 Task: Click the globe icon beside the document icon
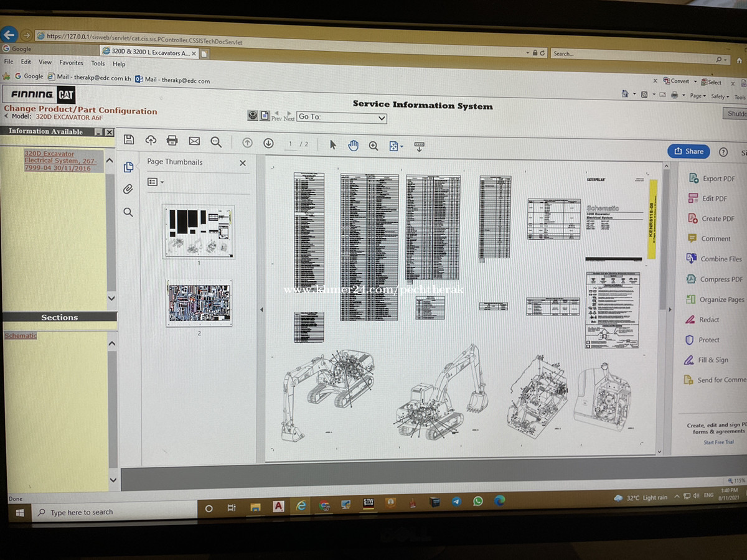pos(253,115)
